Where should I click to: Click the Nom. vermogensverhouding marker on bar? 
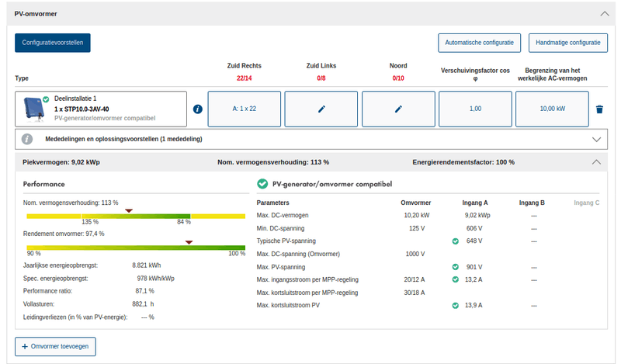(129, 210)
